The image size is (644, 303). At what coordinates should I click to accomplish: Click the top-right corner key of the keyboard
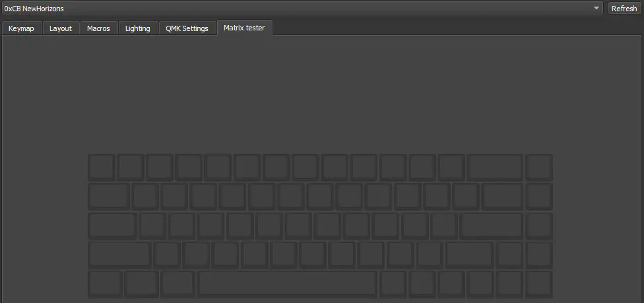coord(538,167)
